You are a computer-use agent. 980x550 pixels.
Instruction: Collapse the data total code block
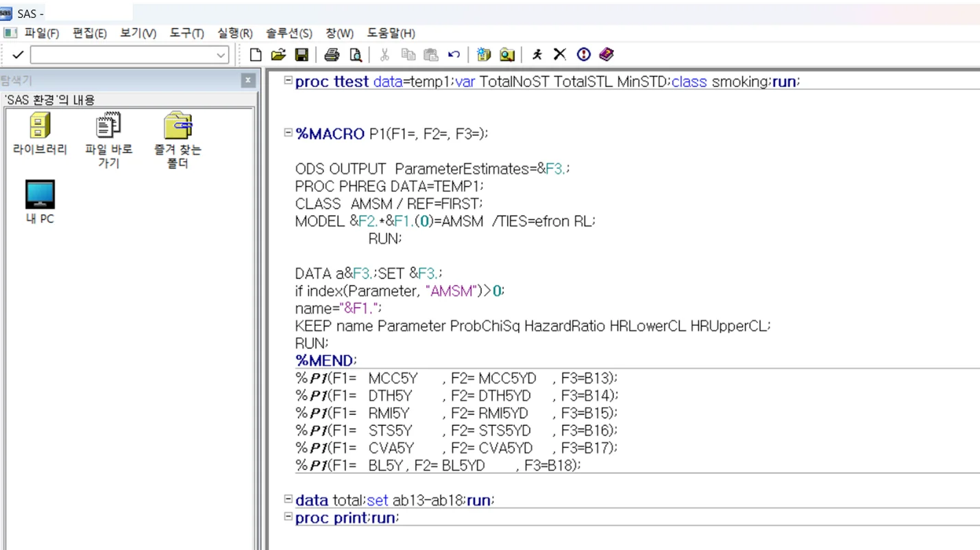[288, 499]
